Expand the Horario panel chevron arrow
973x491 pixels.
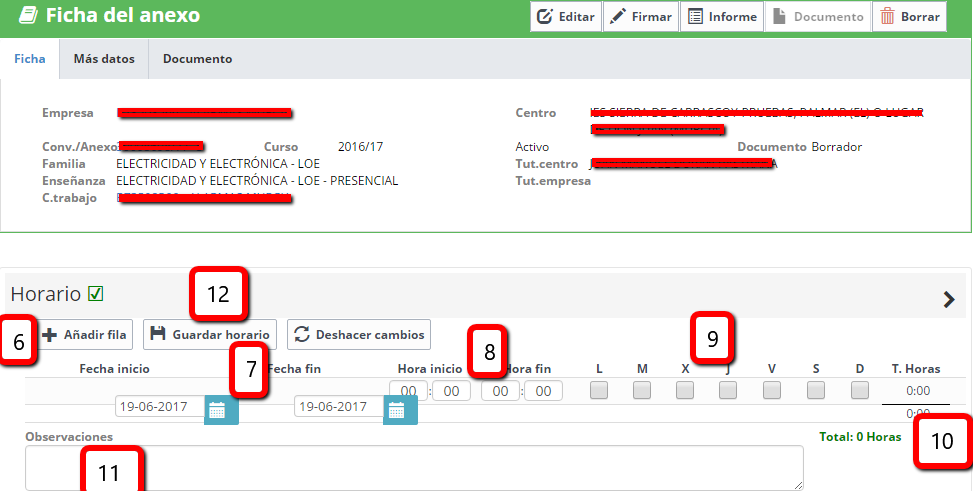[949, 298]
